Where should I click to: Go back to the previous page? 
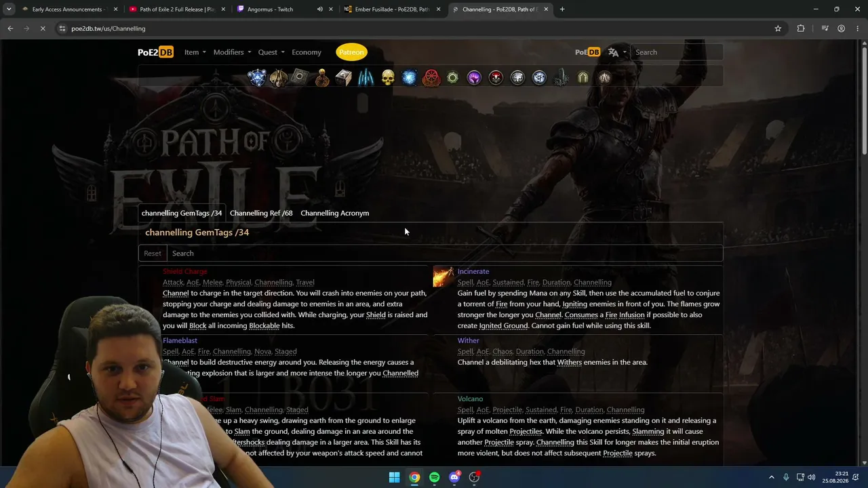click(x=10, y=28)
